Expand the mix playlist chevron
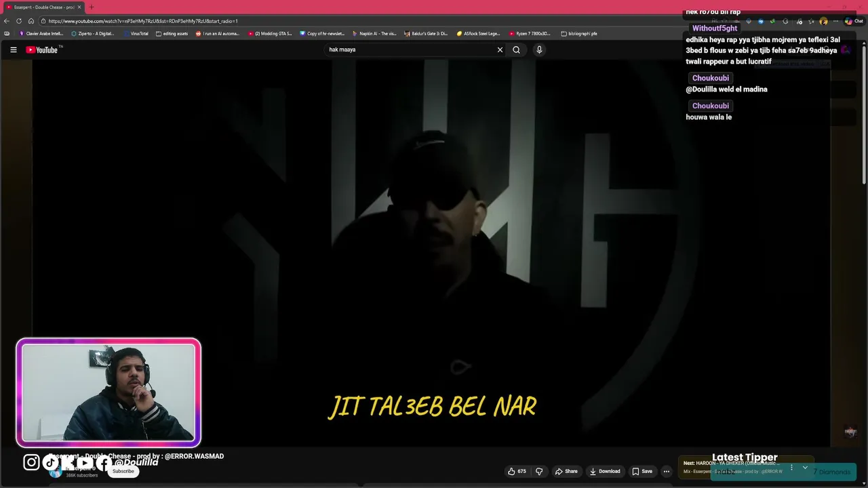 tap(805, 467)
